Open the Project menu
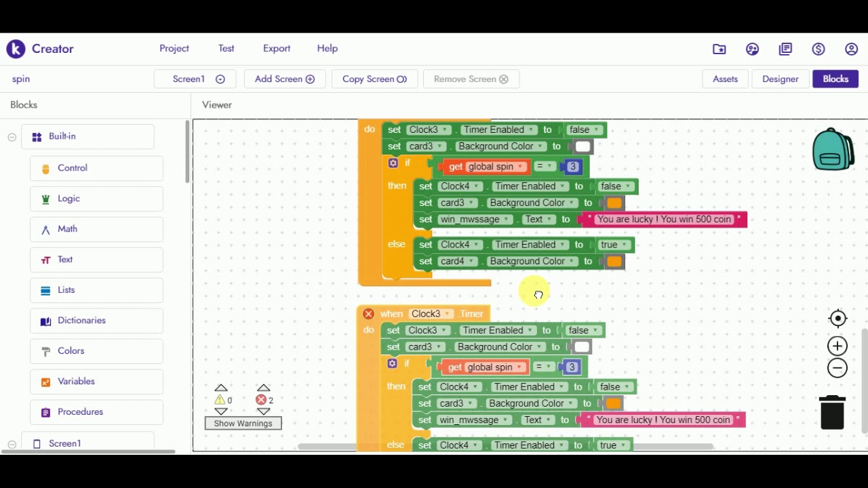The width and height of the screenshot is (868, 488). point(174,49)
